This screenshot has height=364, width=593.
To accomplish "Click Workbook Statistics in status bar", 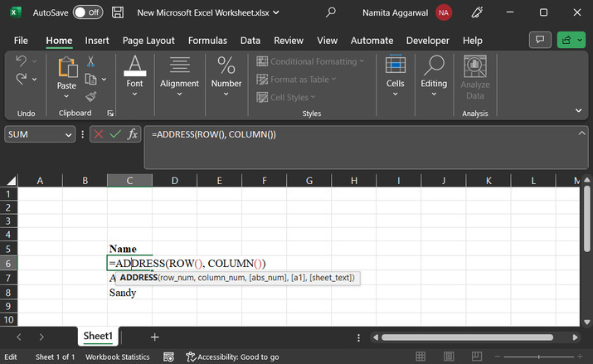I will pyautogui.click(x=119, y=357).
